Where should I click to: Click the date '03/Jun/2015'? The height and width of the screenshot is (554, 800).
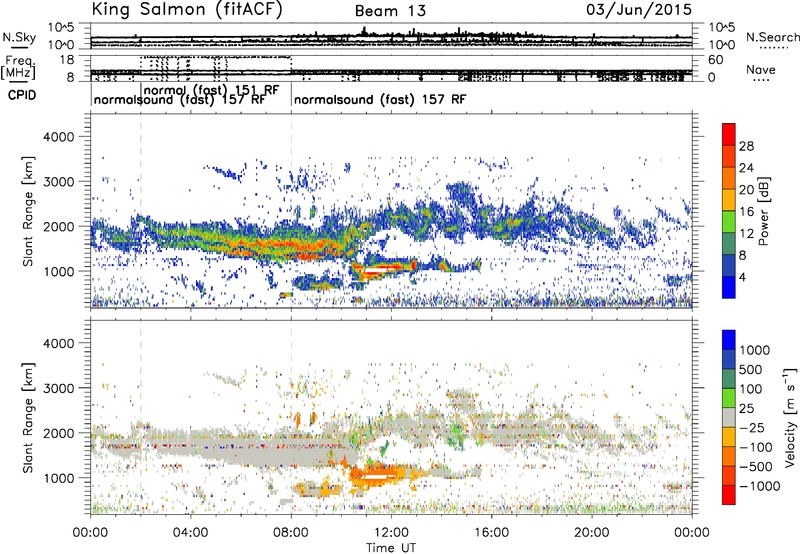point(639,9)
